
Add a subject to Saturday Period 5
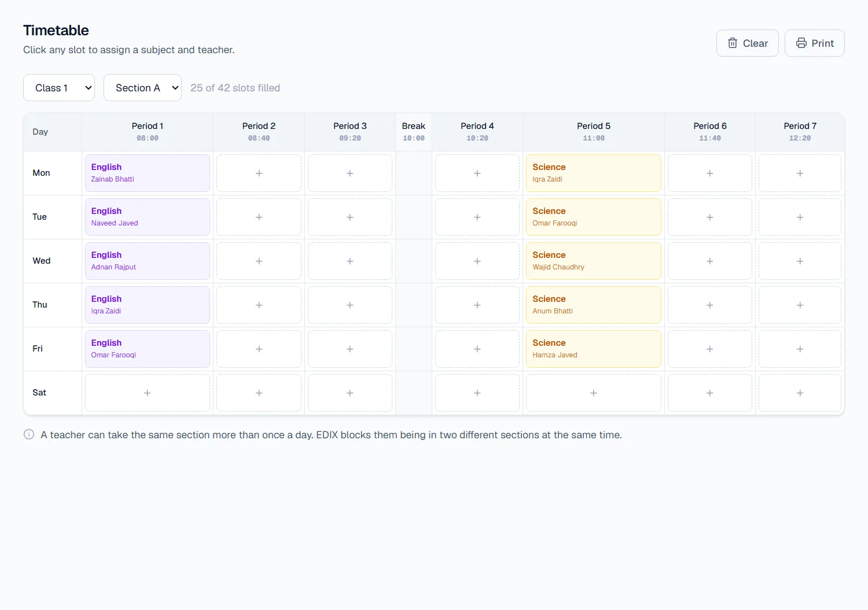(x=594, y=393)
